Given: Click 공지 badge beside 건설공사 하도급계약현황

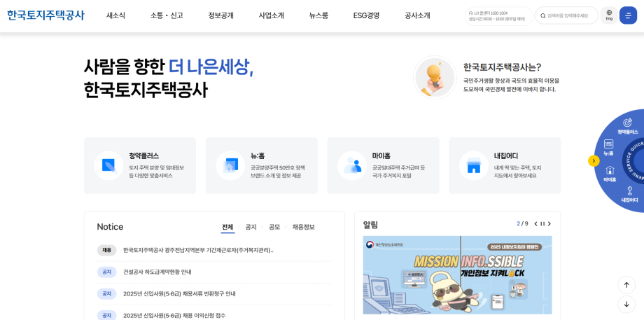Looking at the screenshot, I should (x=107, y=272).
